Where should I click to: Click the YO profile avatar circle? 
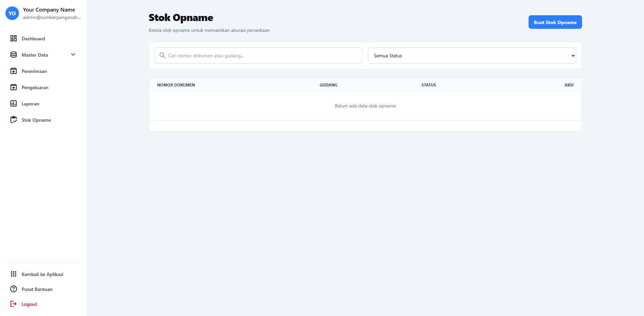[x=12, y=13]
